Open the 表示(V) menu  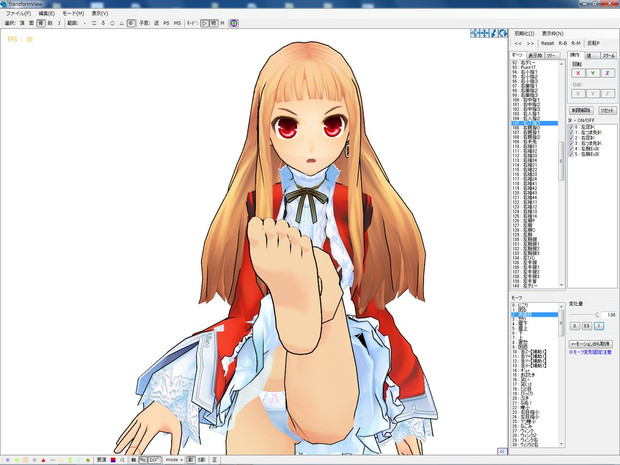pyautogui.click(x=100, y=13)
